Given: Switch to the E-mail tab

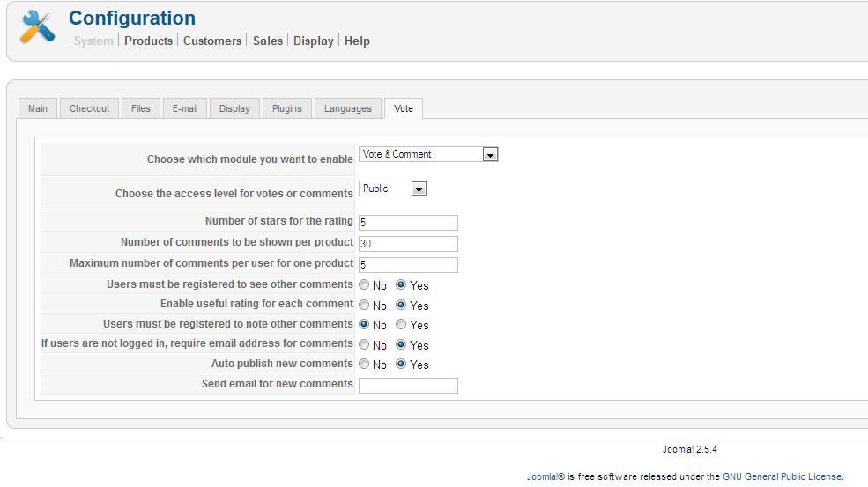Looking at the screenshot, I should (185, 108).
